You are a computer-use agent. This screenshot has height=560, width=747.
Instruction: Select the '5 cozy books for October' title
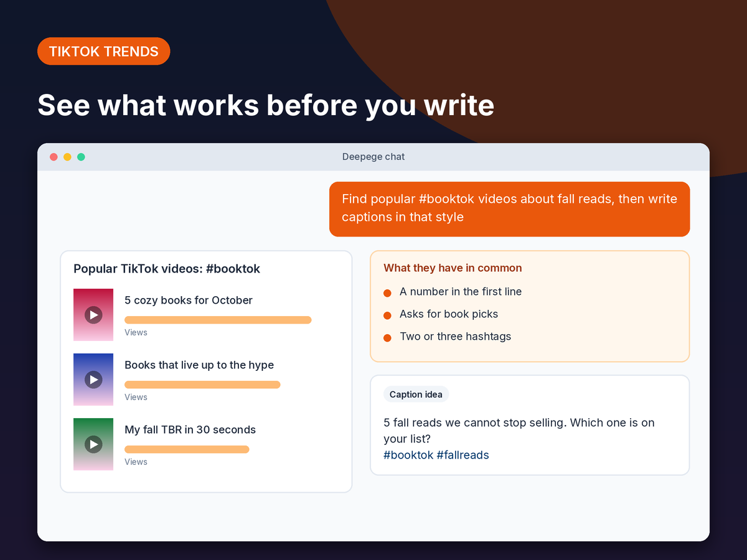(189, 300)
